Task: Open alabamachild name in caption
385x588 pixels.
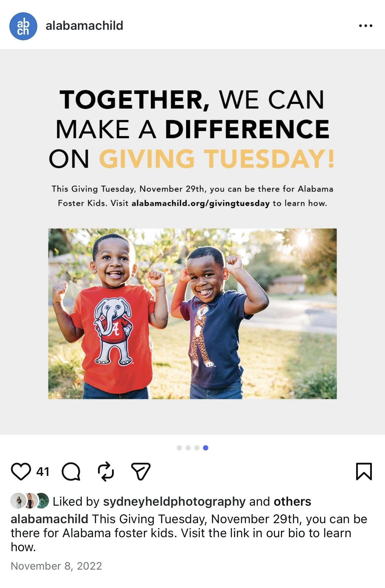Action: pos(49,519)
